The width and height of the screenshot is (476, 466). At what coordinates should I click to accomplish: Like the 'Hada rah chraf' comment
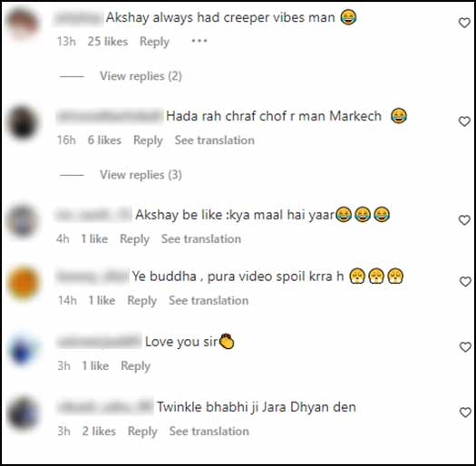coord(464,121)
